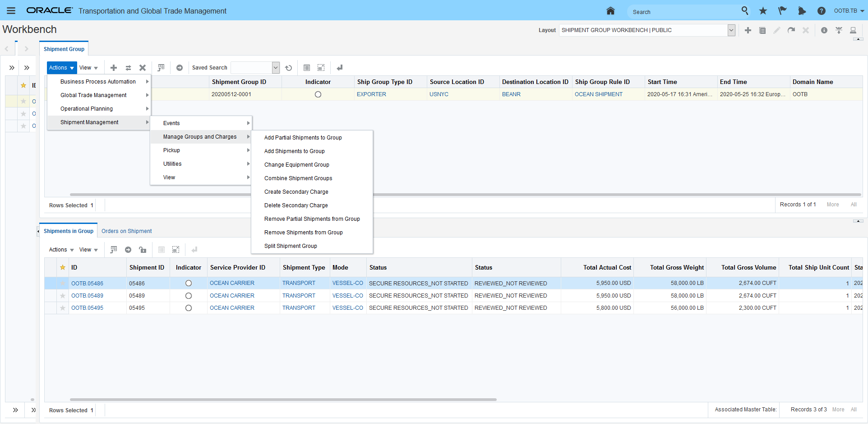
Task: Click the search magnifier icon in header
Action: pyautogui.click(x=745, y=11)
